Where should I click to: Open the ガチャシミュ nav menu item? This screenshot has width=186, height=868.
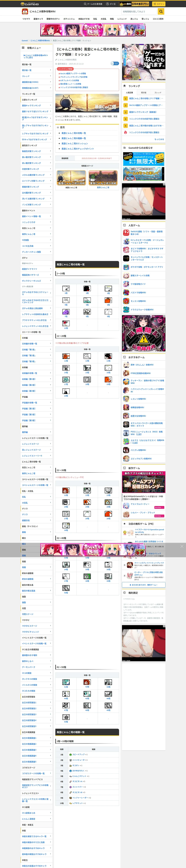click(69, 19)
